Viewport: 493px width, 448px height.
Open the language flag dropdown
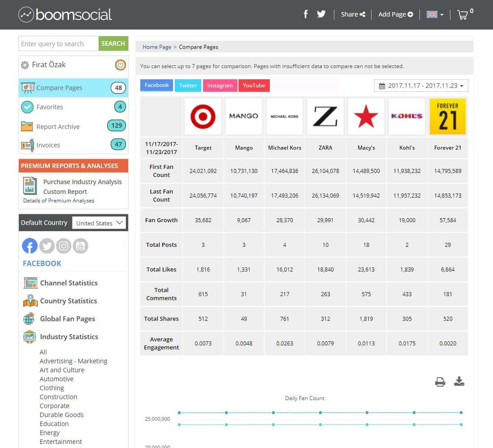point(435,14)
